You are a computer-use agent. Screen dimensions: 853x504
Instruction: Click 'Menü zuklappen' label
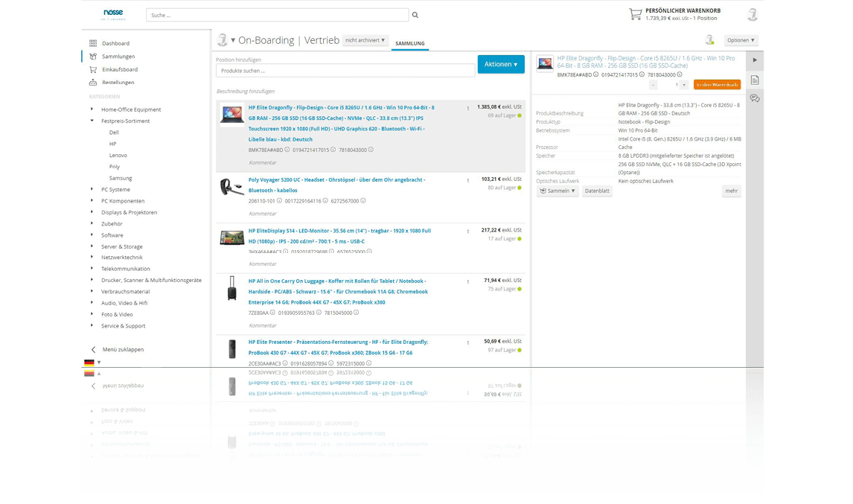pyautogui.click(x=123, y=349)
